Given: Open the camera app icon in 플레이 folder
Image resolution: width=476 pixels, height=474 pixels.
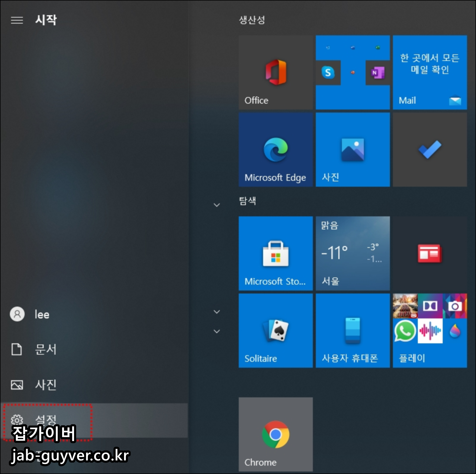Looking at the screenshot, I should click(x=455, y=306).
